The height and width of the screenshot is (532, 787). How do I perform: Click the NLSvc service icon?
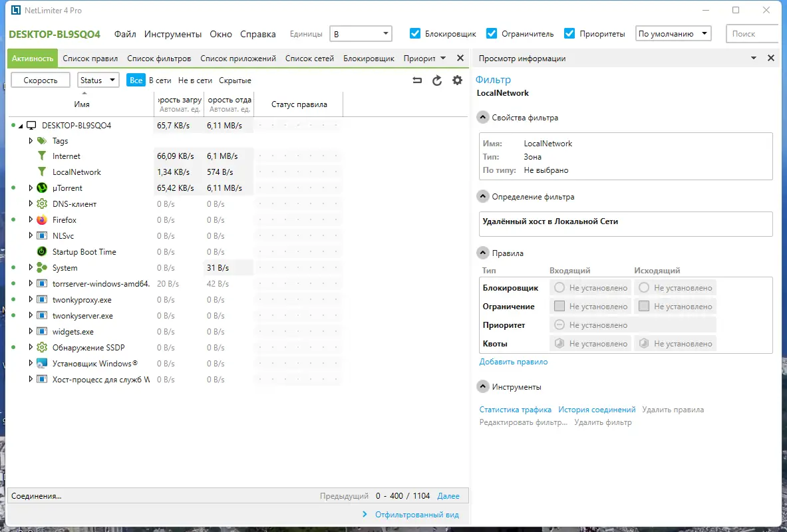point(42,236)
